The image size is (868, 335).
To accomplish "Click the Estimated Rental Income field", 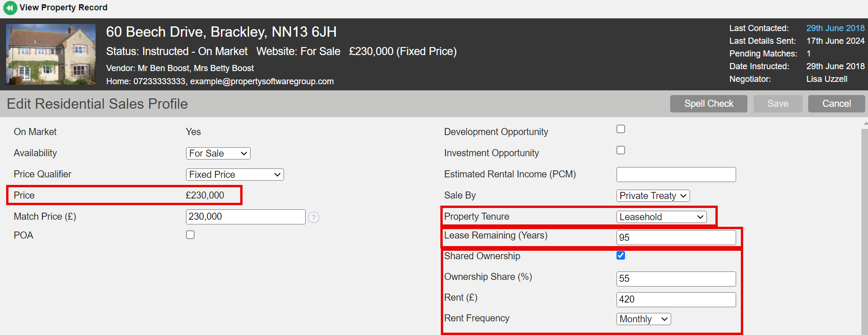I will click(x=676, y=175).
